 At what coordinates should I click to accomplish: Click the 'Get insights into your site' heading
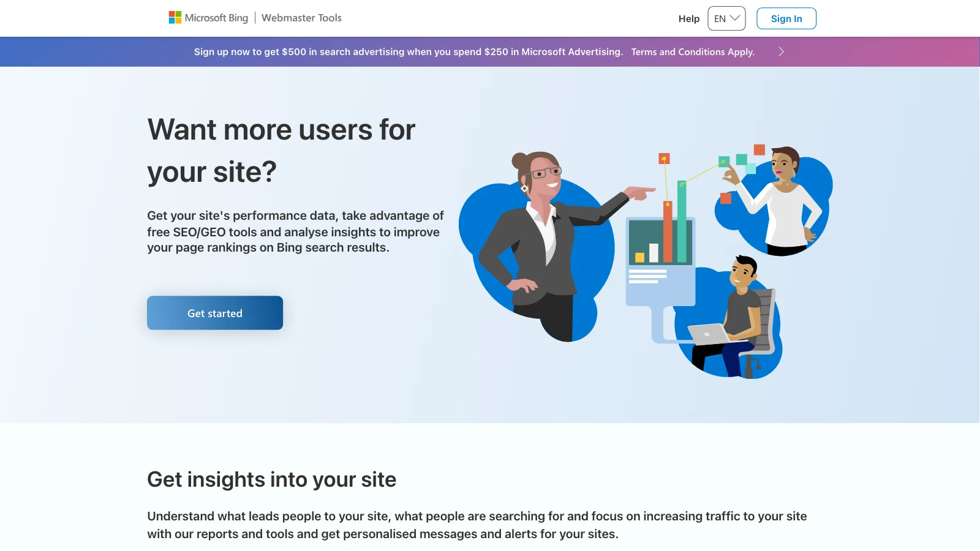pyautogui.click(x=271, y=479)
